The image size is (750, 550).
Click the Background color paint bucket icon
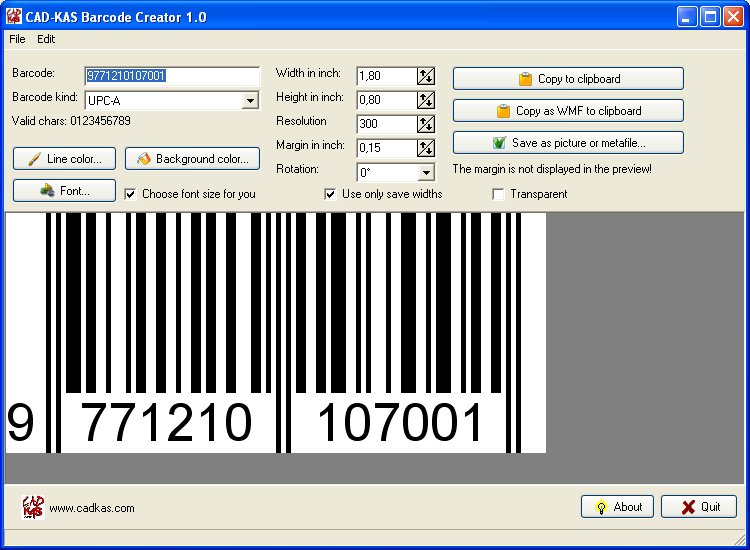(143, 159)
